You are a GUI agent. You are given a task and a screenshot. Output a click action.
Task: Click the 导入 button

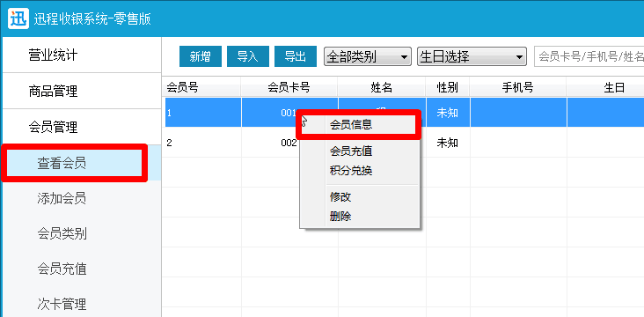pos(248,56)
